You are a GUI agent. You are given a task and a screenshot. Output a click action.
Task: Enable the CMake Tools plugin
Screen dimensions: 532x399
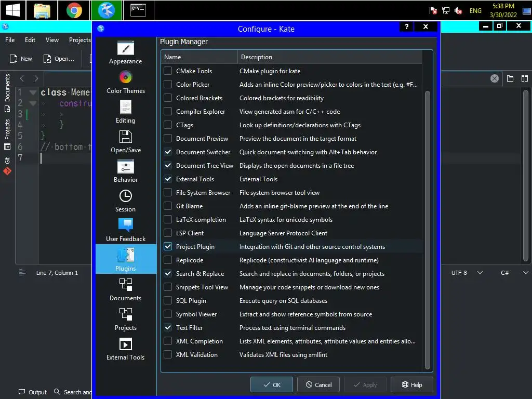[x=168, y=71]
